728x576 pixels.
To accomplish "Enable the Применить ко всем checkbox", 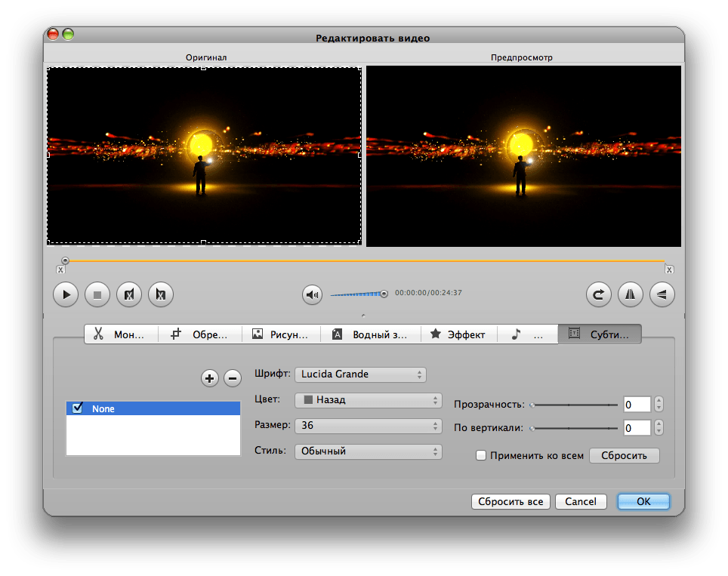I will coord(480,456).
